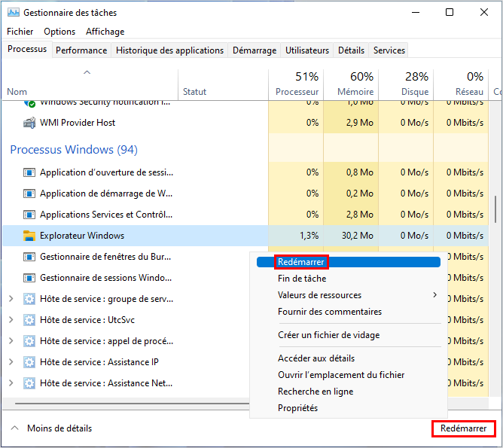Maximize the Gestionnaire des tâches window
Screen dimensions: 503x448
[450, 12]
